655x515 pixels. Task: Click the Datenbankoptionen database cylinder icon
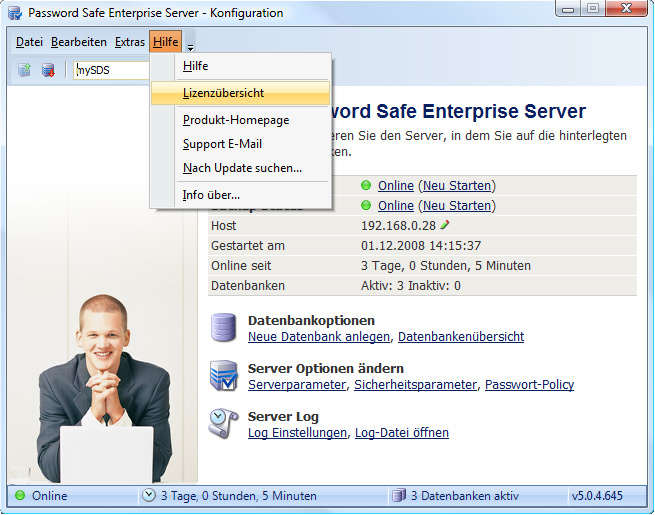pos(223,327)
